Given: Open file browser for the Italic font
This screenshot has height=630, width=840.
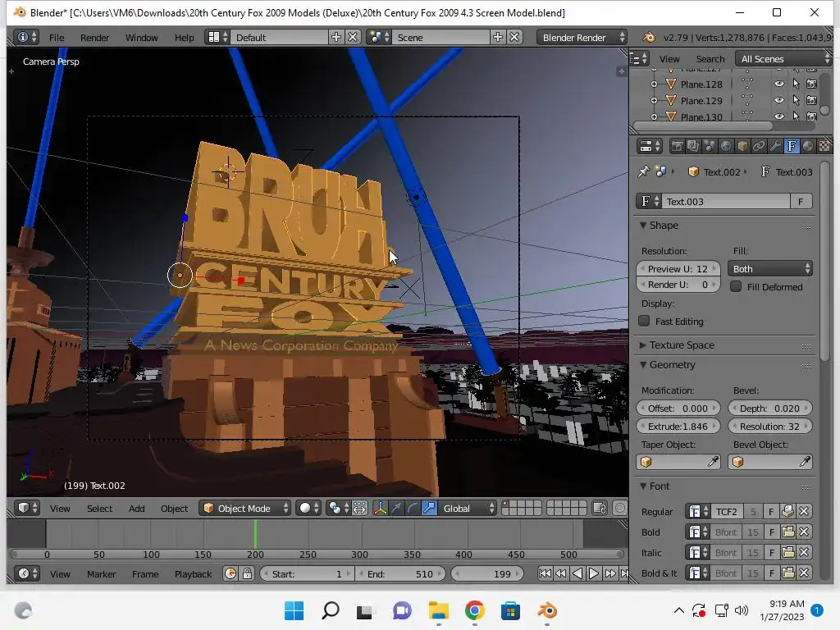Looking at the screenshot, I should (x=787, y=552).
